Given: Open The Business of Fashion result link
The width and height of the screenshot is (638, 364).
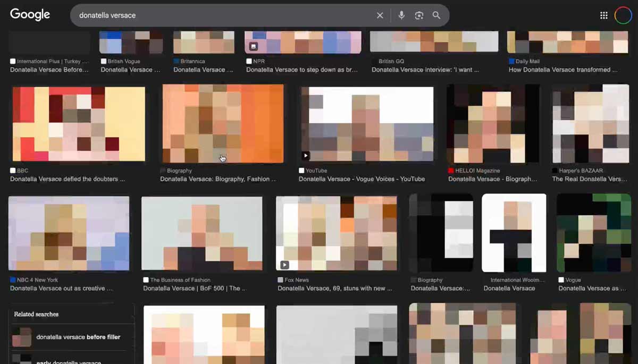Looking at the screenshot, I should click(195, 289).
